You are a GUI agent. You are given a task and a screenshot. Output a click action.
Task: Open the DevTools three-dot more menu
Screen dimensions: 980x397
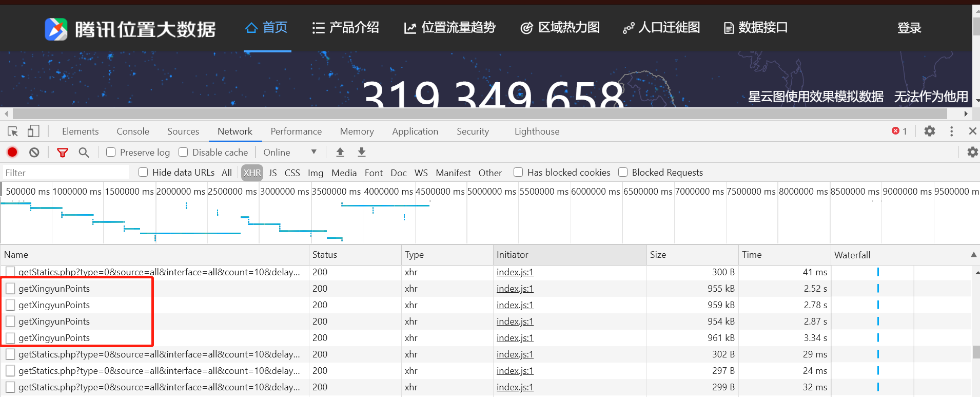pyautogui.click(x=951, y=131)
